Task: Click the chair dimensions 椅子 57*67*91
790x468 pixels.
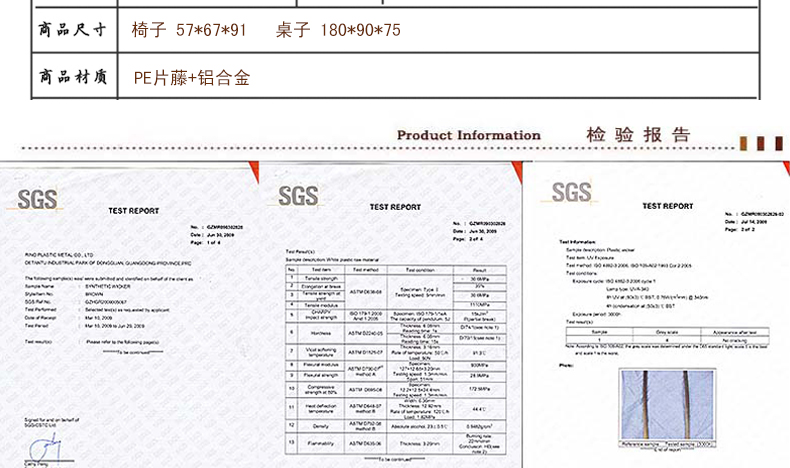Action: [189, 30]
